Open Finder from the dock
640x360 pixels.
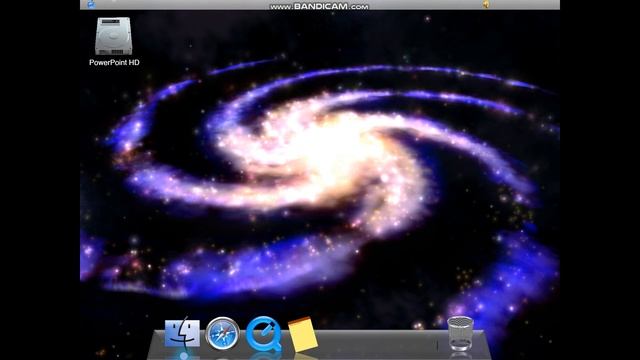(182, 333)
